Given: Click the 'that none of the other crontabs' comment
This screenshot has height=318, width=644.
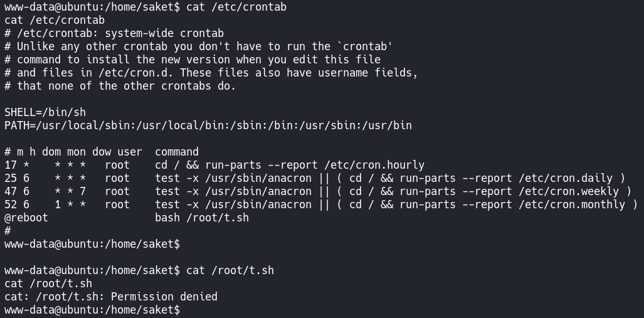Looking at the screenshot, I should (120, 86).
